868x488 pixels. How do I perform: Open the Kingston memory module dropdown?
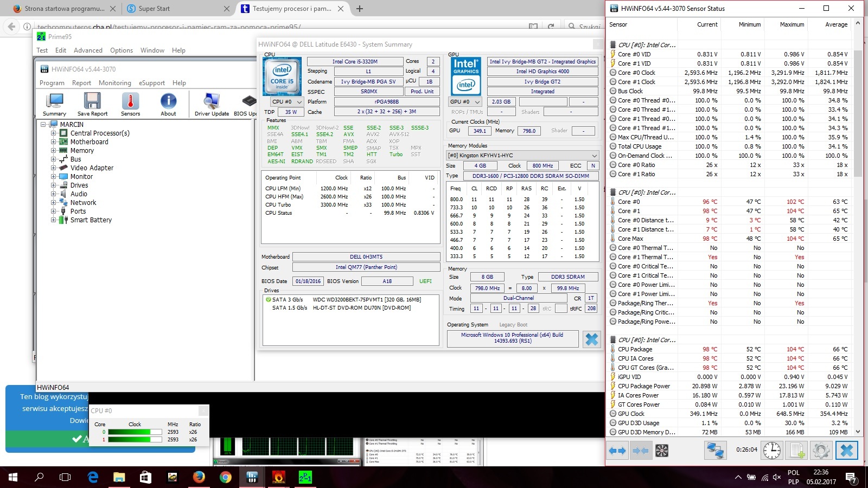click(522, 155)
